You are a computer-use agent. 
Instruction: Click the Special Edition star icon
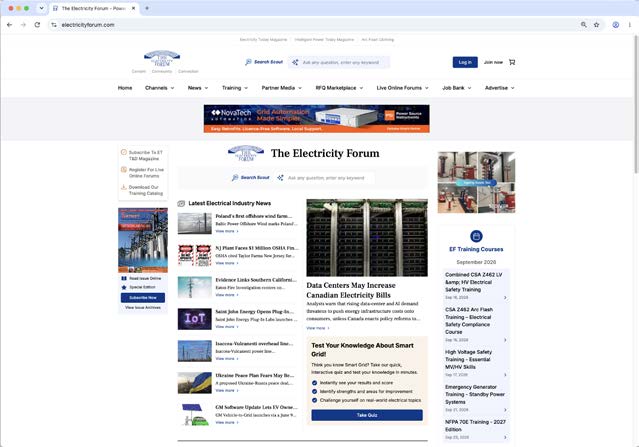(x=124, y=287)
